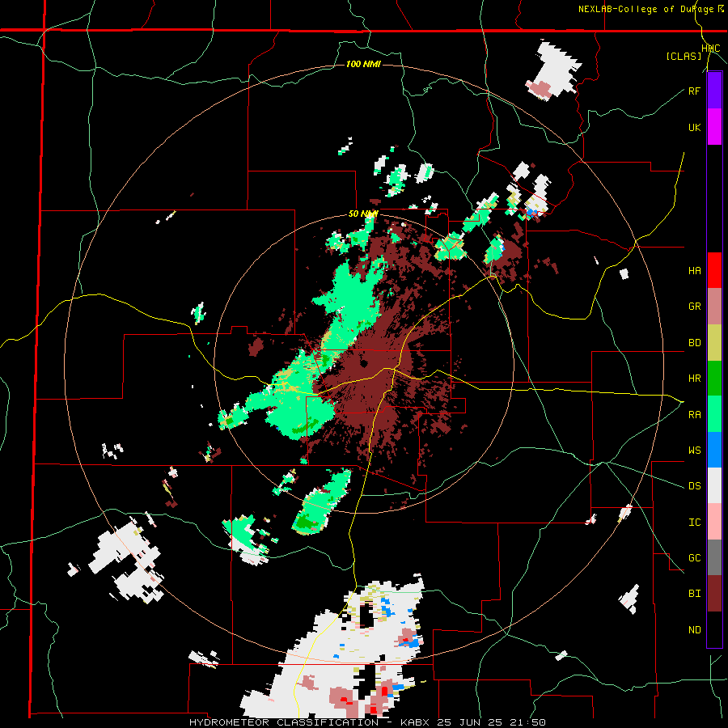Image resolution: width=728 pixels, height=728 pixels.
Task: Click the WS legend label
Action: [694, 451]
